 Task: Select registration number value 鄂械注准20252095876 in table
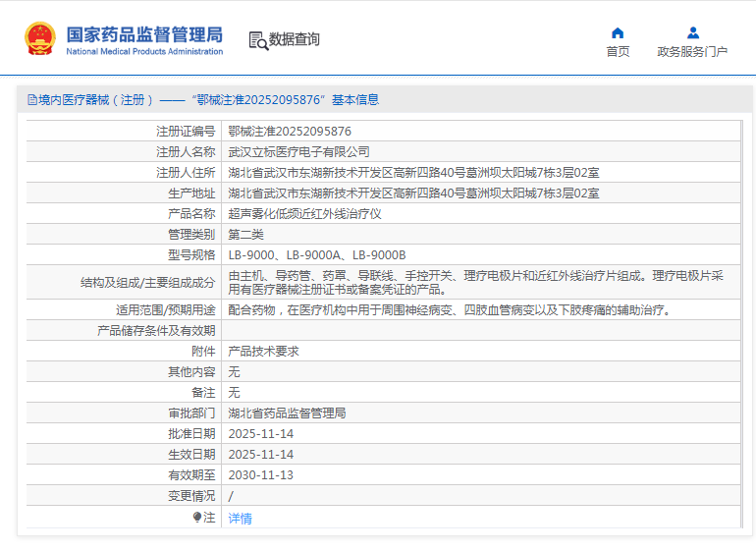[290, 131]
